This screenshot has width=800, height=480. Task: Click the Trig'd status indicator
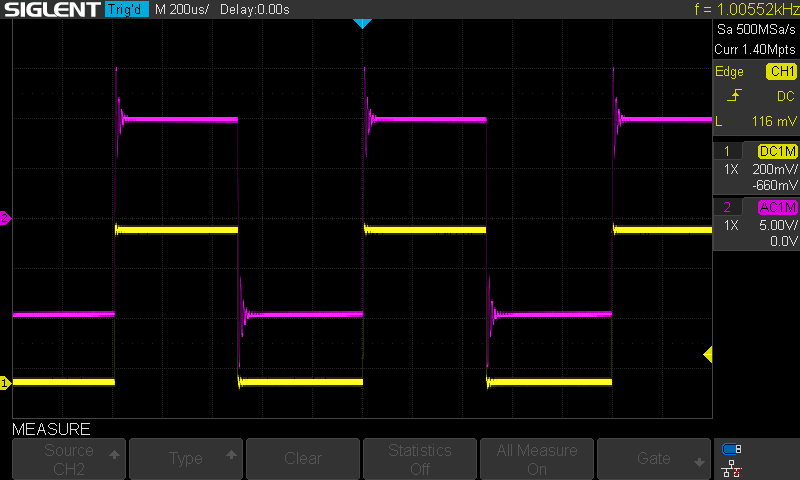127,9
